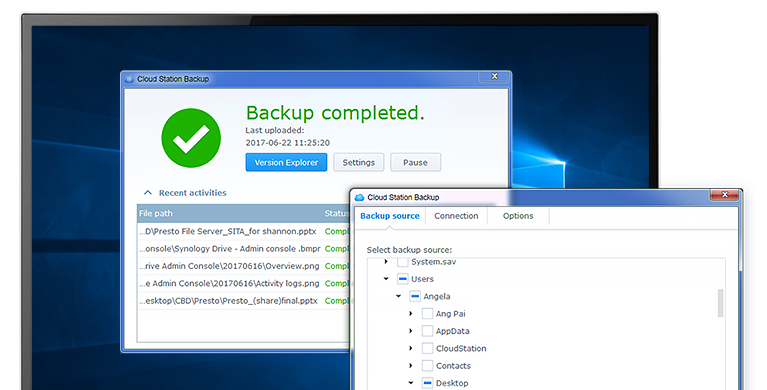Viewport: 767px width, 390px height.
Task: Check the AppData folder checkbox
Action: (427, 331)
